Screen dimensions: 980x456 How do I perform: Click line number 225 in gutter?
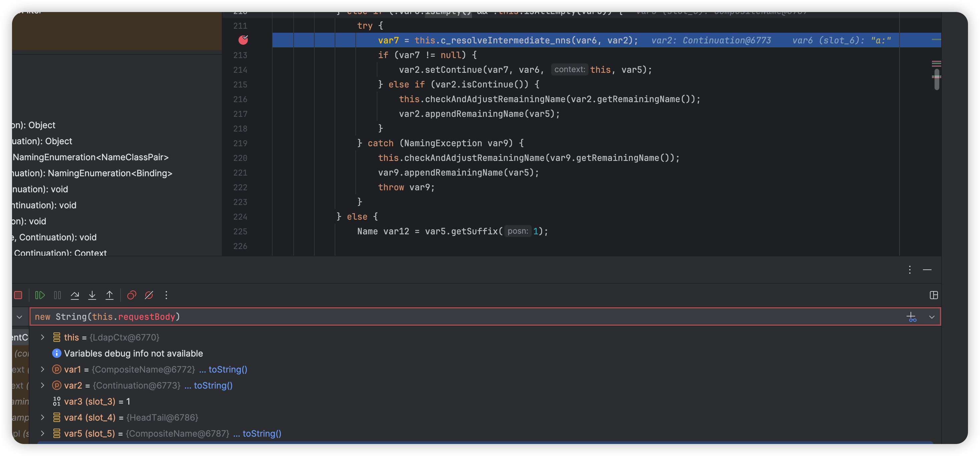click(240, 232)
